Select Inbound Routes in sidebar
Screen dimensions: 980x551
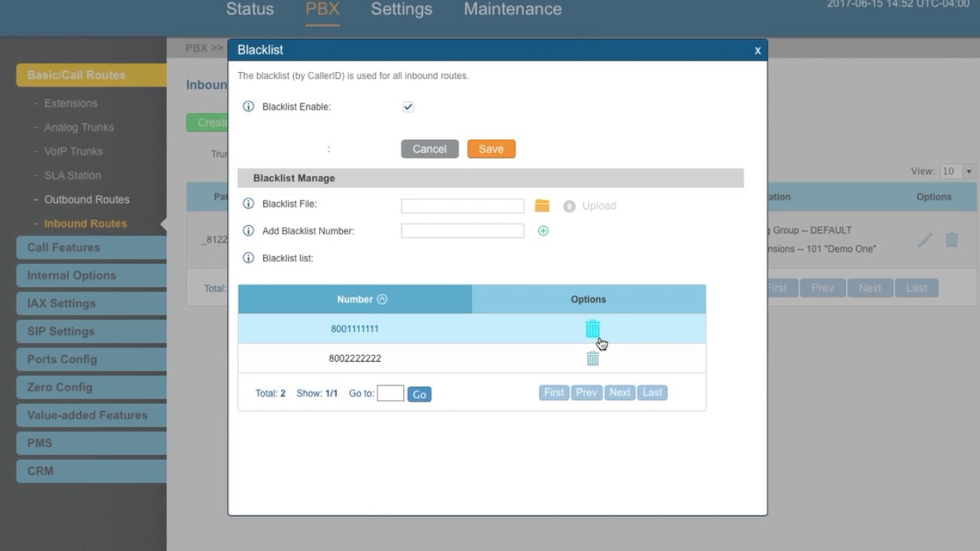[86, 223]
